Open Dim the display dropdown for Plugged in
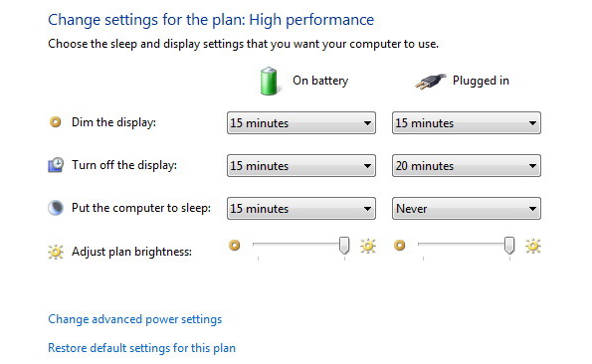592x364 pixels. 467,123
